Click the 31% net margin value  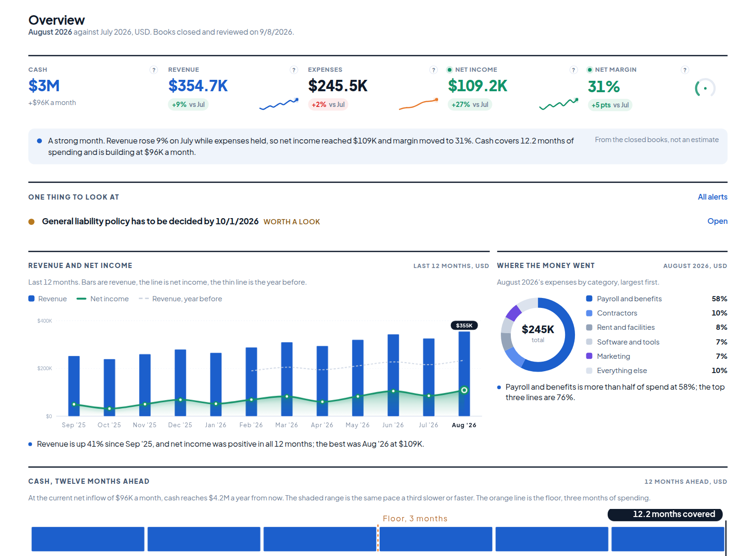click(x=604, y=87)
